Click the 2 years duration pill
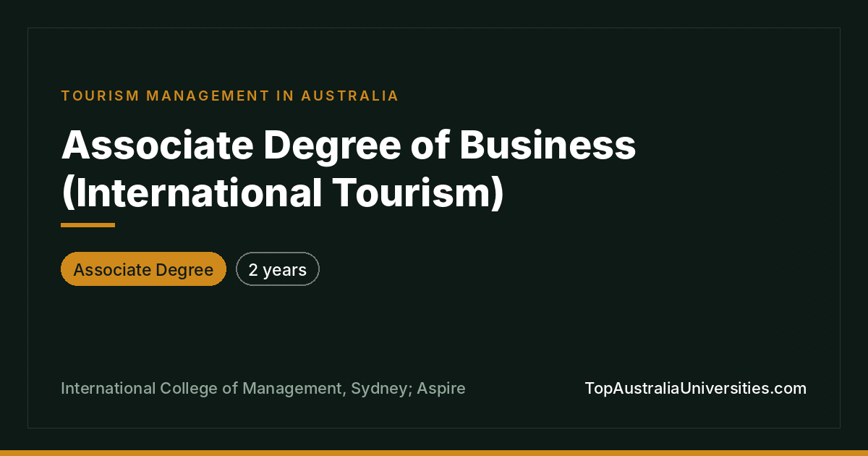Viewport: 868px width, 456px height. click(x=278, y=269)
